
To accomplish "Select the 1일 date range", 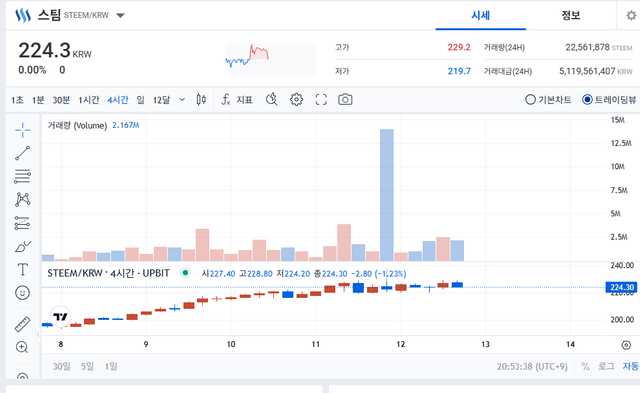I will tap(111, 366).
